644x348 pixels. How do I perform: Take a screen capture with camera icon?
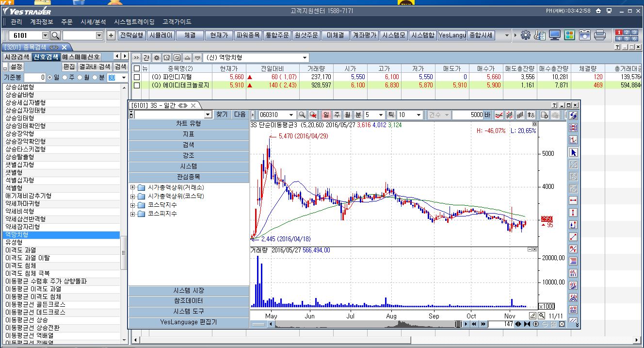pyautogui.click(x=585, y=35)
